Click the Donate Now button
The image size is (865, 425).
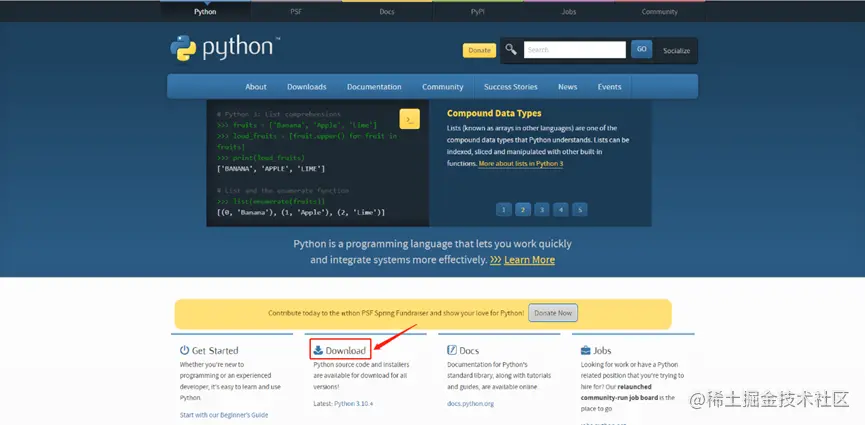(x=553, y=313)
